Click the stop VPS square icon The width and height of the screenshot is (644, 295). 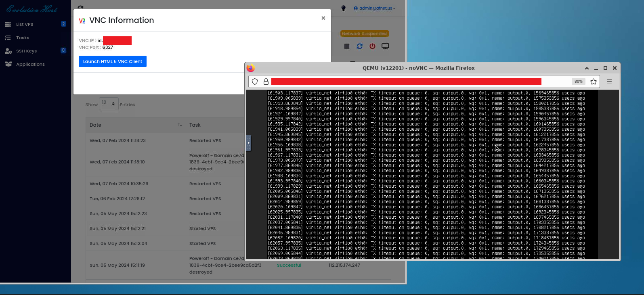[346, 46]
